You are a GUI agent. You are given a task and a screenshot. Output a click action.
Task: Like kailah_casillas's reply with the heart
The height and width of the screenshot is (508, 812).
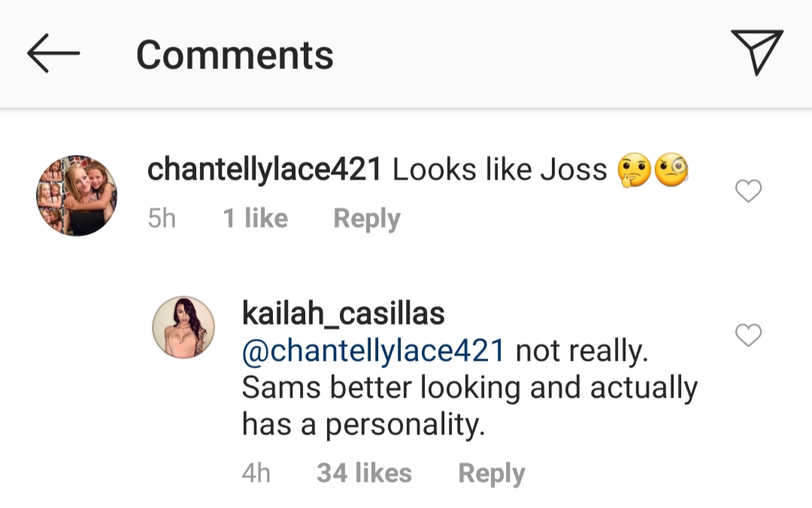tap(748, 335)
